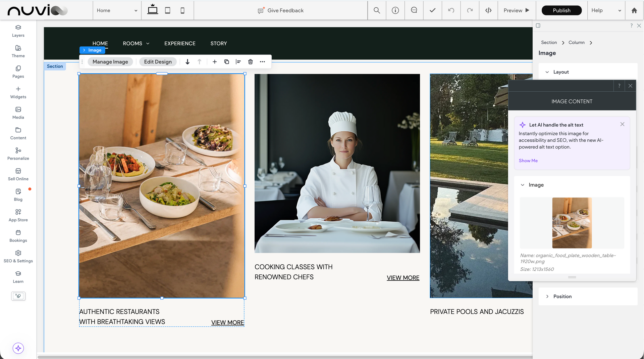The height and width of the screenshot is (359, 644).
Task: Select the EXPERIENCE menu item
Action: click(x=180, y=43)
